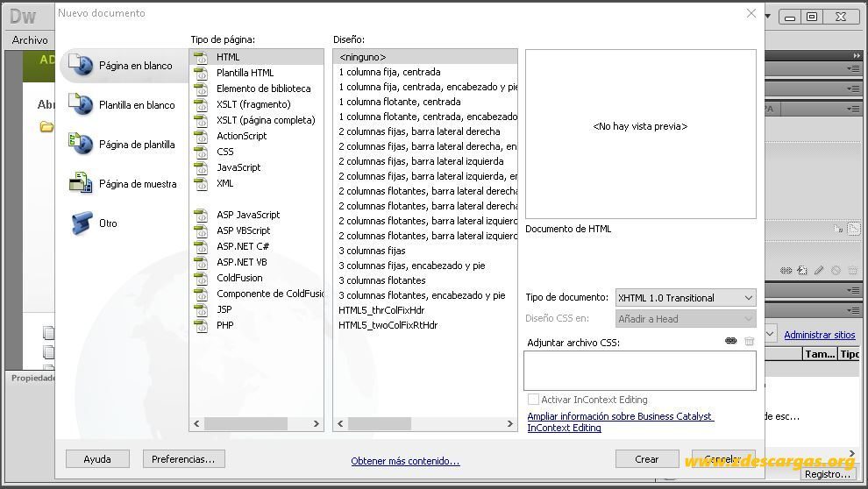Choose the 3 columnas fijas layout
This screenshot has width=868, height=489.
pos(372,251)
